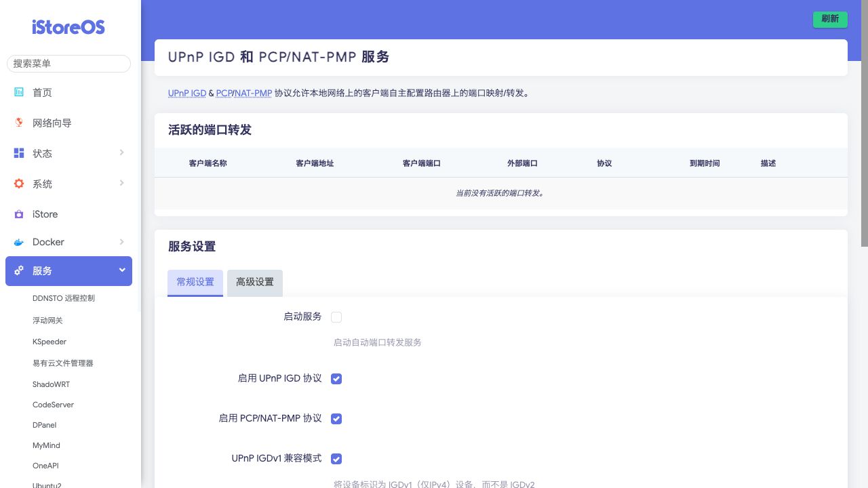Click the services gears icon
The width and height of the screenshot is (868, 488).
click(x=19, y=270)
